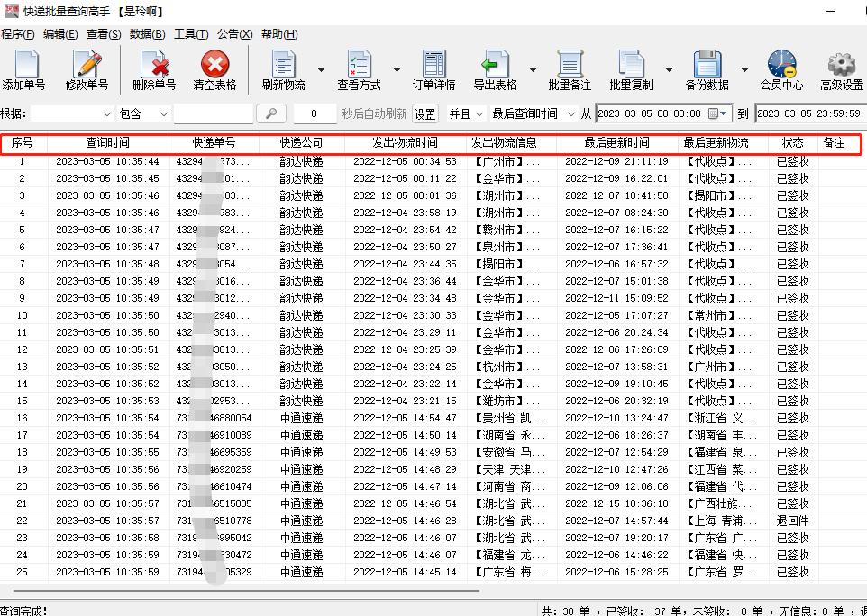Click the 设置 auto-refresh button
Viewport: 867px width, 616px height.
425,113
